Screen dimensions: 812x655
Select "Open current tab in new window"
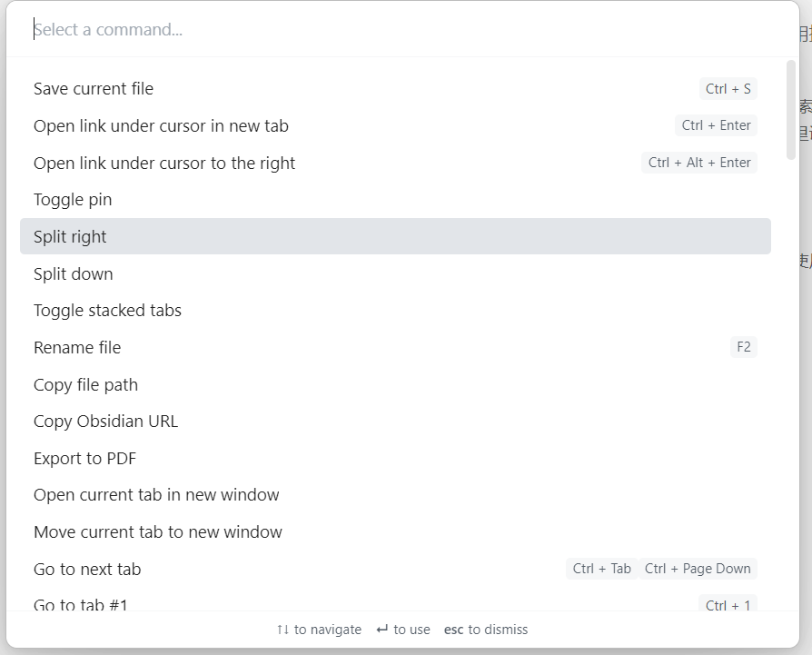pos(156,495)
